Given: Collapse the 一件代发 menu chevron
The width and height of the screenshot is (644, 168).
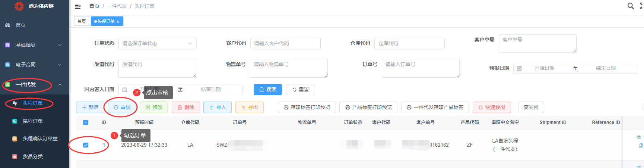Looking at the screenshot, I should click(60, 84).
